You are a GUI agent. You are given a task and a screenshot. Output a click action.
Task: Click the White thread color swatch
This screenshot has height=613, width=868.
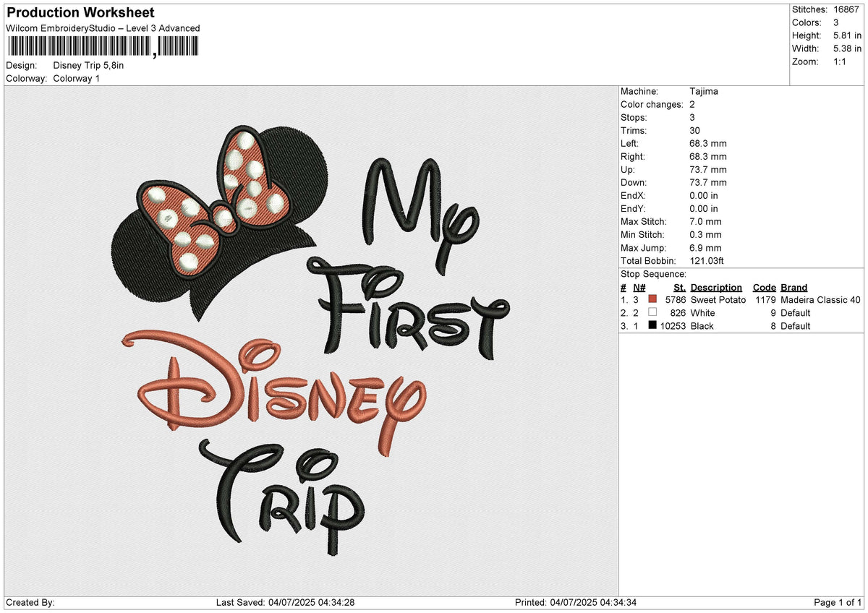pyautogui.click(x=652, y=312)
